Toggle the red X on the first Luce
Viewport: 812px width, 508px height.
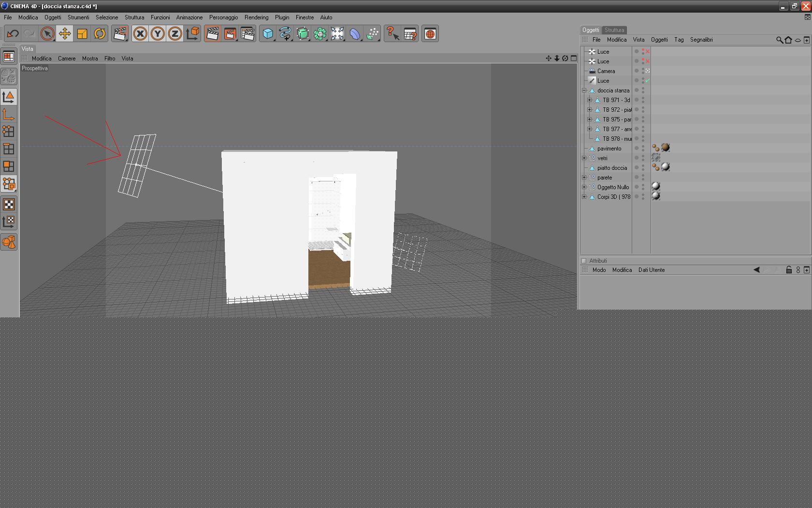(x=648, y=51)
